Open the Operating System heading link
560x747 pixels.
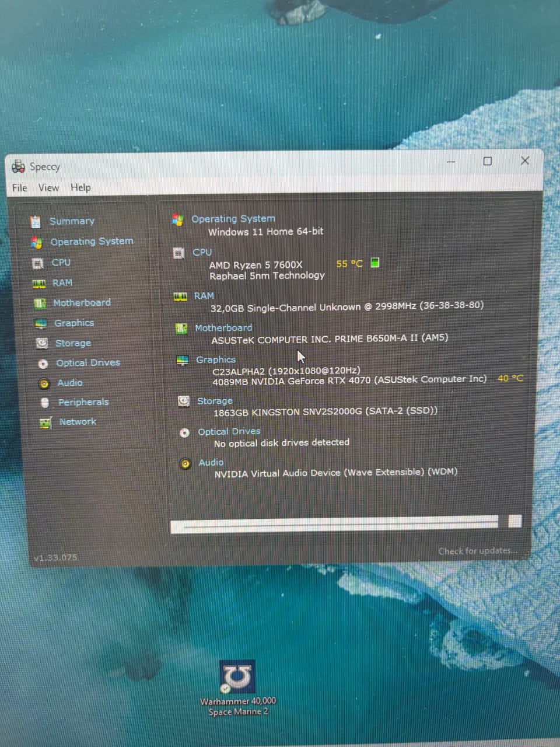pyautogui.click(x=233, y=219)
